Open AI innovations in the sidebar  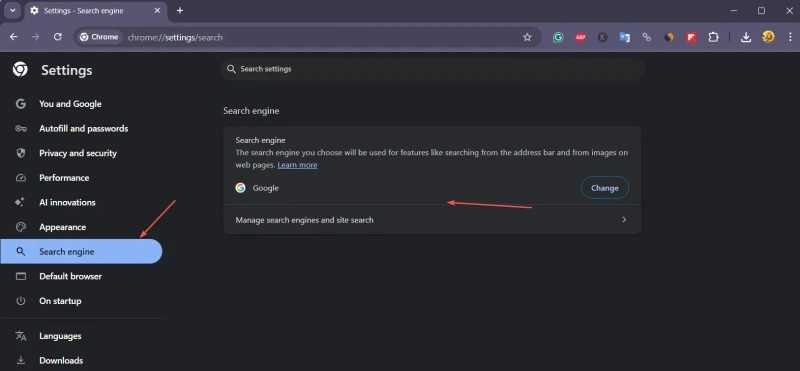tap(67, 203)
